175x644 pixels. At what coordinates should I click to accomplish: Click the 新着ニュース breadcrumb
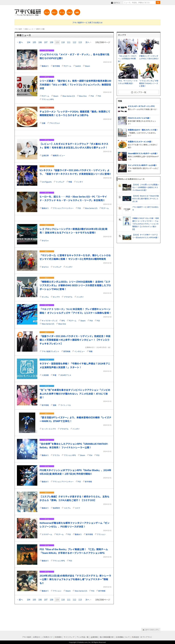pyautogui.click(x=29, y=29)
